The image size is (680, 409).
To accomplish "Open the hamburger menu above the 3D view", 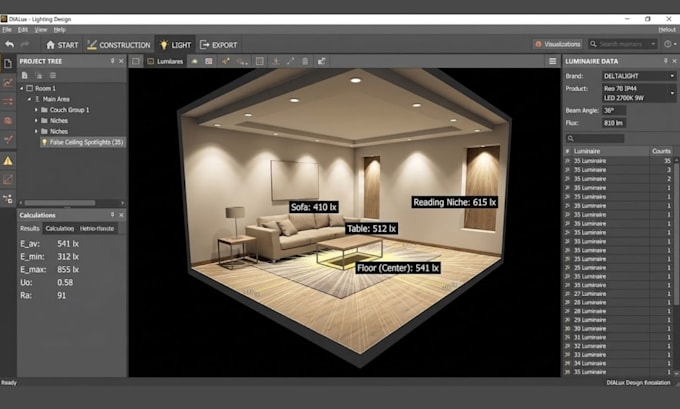I will [552, 61].
